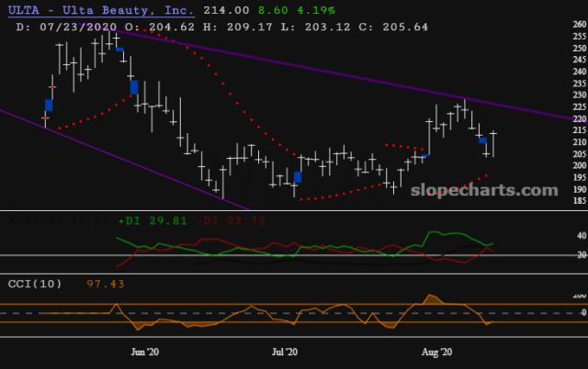Click the H: 209.17 high readout
Viewport: 588px width, 369px height.
[238, 27]
